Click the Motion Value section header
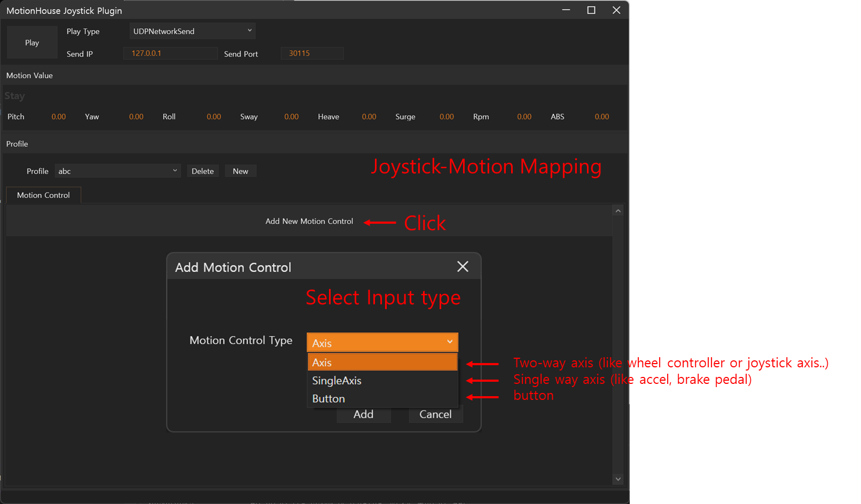The height and width of the screenshot is (504, 861). (315, 75)
